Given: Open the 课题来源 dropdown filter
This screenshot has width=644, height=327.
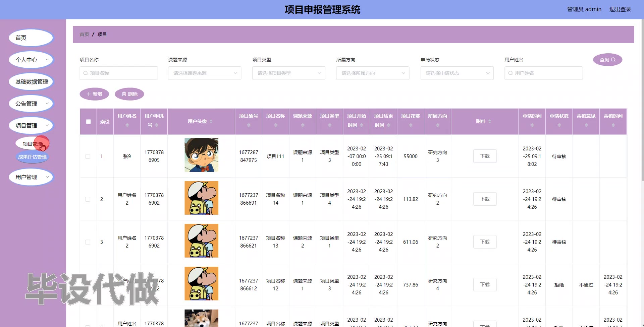Looking at the screenshot, I should pyautogui.click(x=205, y=73).
